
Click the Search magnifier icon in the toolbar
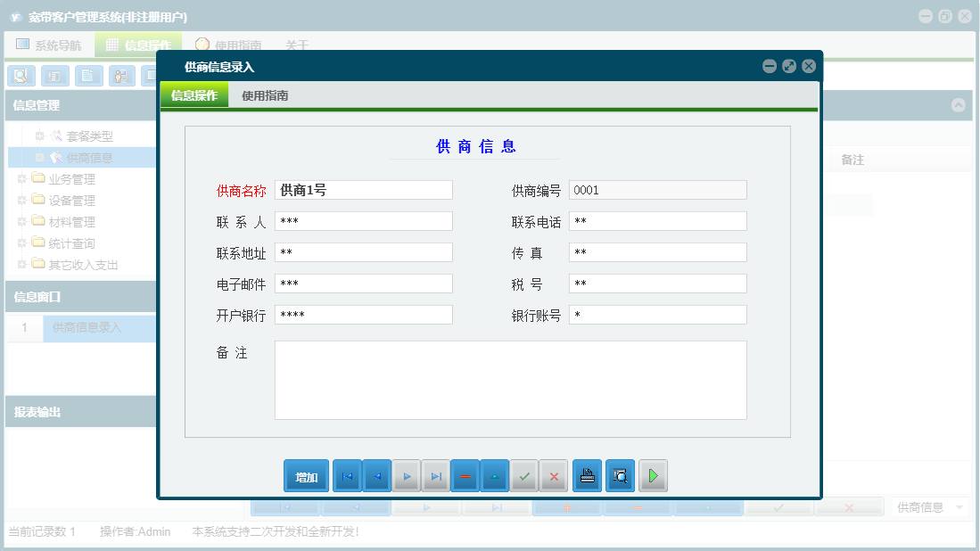20,76
